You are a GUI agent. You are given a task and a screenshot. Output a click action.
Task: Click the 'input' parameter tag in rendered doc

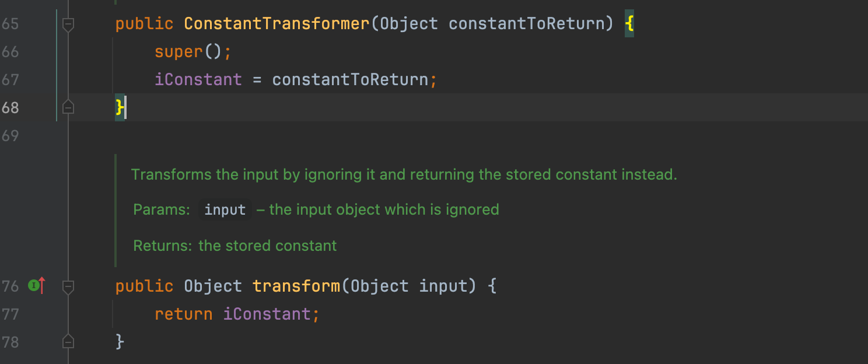[225, 210]
